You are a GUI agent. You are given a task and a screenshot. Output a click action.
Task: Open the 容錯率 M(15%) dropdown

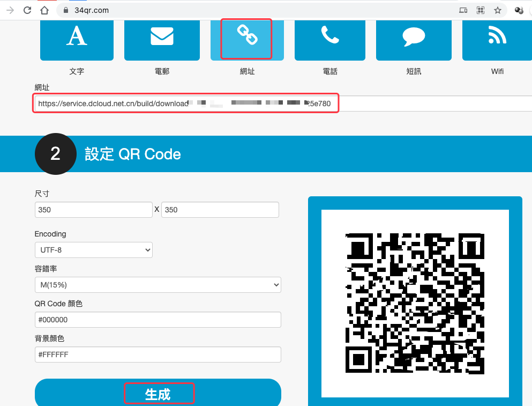[x=158, y=285]
